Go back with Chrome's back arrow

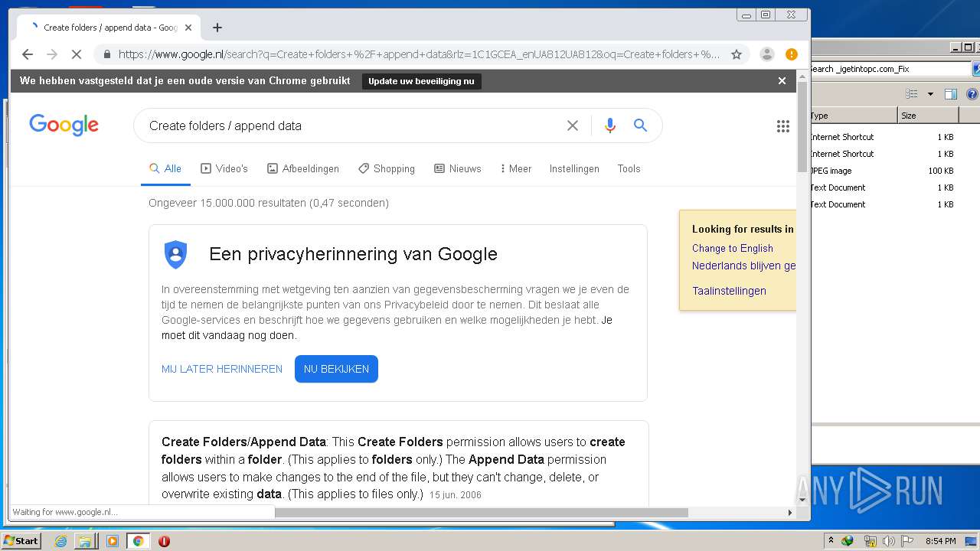click(x=28, y=54)
